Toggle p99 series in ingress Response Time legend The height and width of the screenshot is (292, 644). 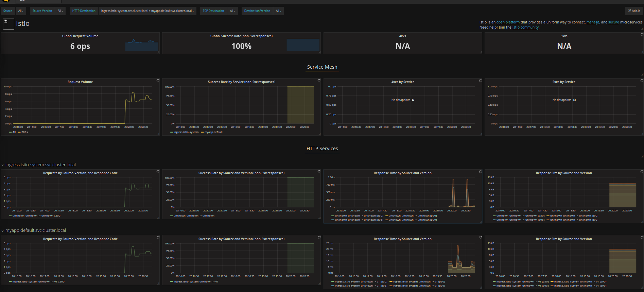(x=413, y=220)
